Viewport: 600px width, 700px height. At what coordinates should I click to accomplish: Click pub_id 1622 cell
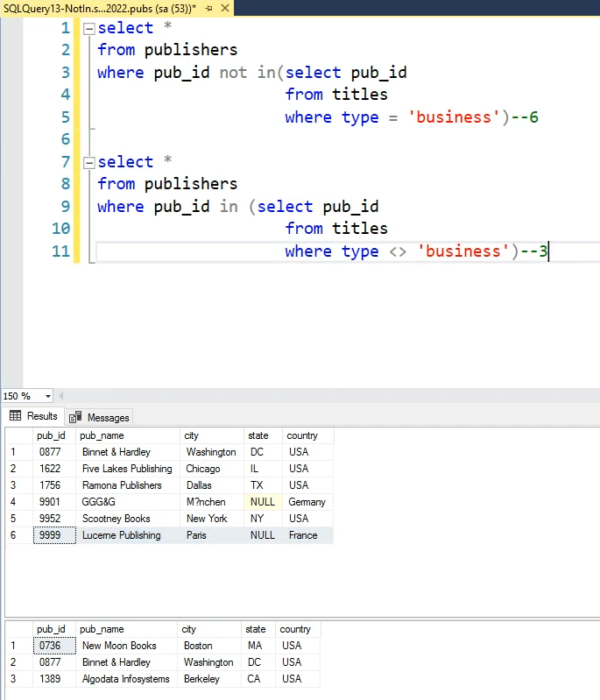tap(54, 469)
